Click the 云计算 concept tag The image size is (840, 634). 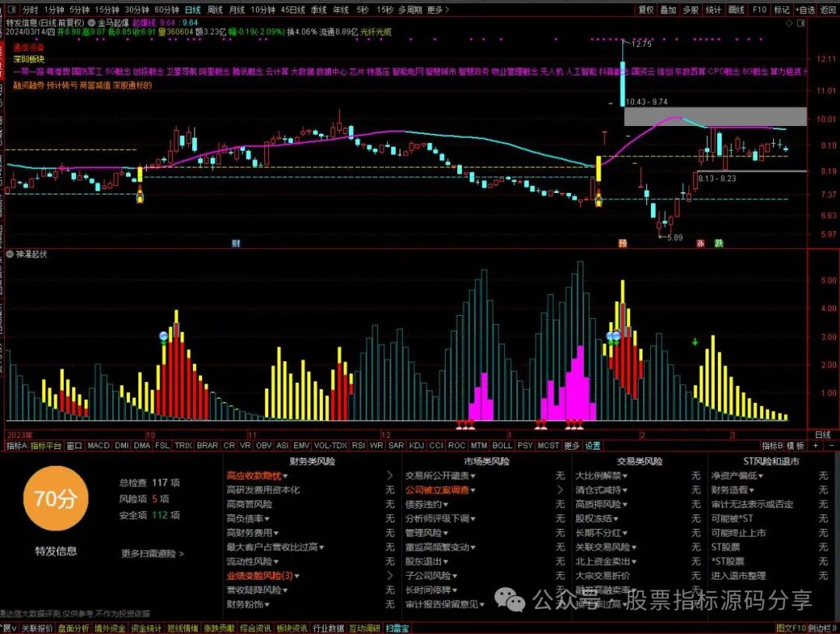pyautogui.click(x=276, y=72)
